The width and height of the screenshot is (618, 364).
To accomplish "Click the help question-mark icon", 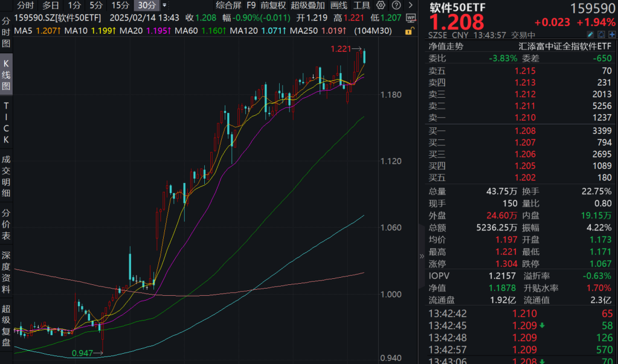I will (396, 5).
